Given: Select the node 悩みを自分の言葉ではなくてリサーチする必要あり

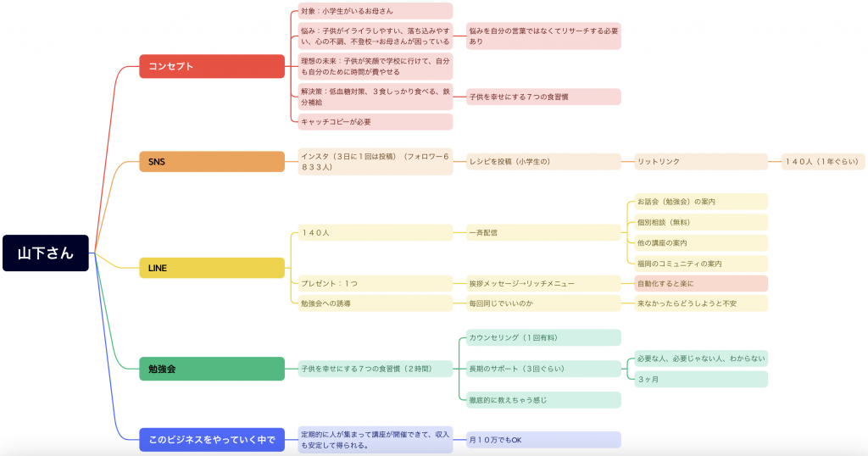Looking at the screenshot, I should [x=543, y=36].
